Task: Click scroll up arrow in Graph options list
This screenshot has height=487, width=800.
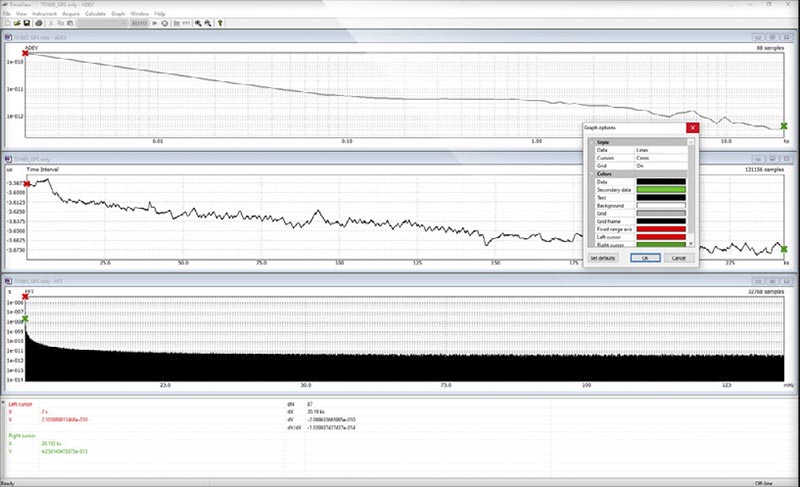Action: [691, 142]
